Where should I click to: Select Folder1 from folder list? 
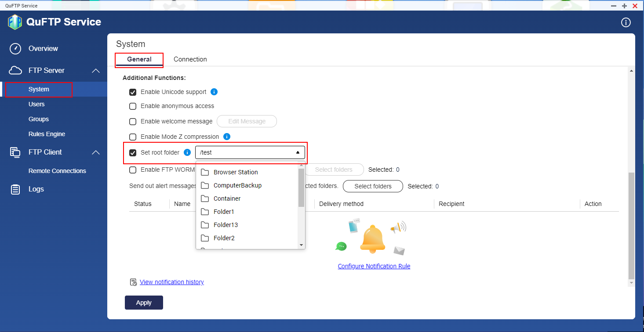pos(247,212)
